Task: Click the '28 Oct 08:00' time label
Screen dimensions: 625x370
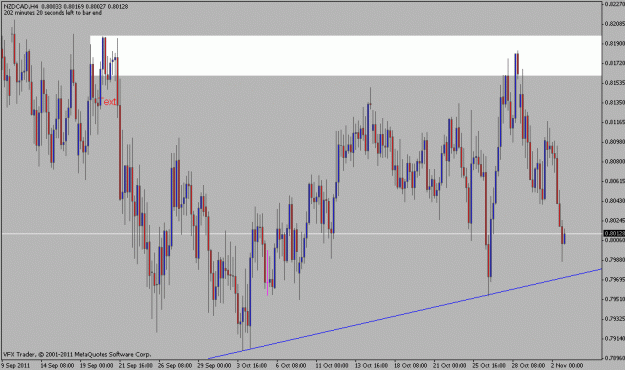Action: point(528,366)
